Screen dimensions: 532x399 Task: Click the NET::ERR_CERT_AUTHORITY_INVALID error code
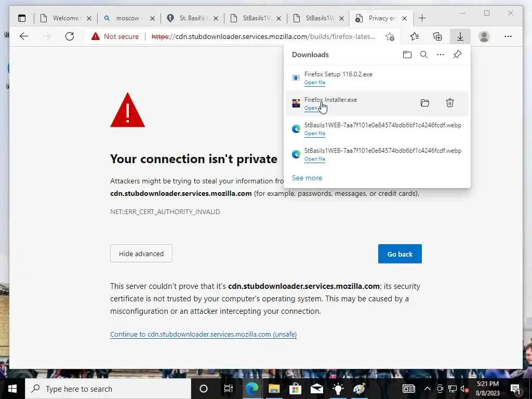tap(165, 212)
